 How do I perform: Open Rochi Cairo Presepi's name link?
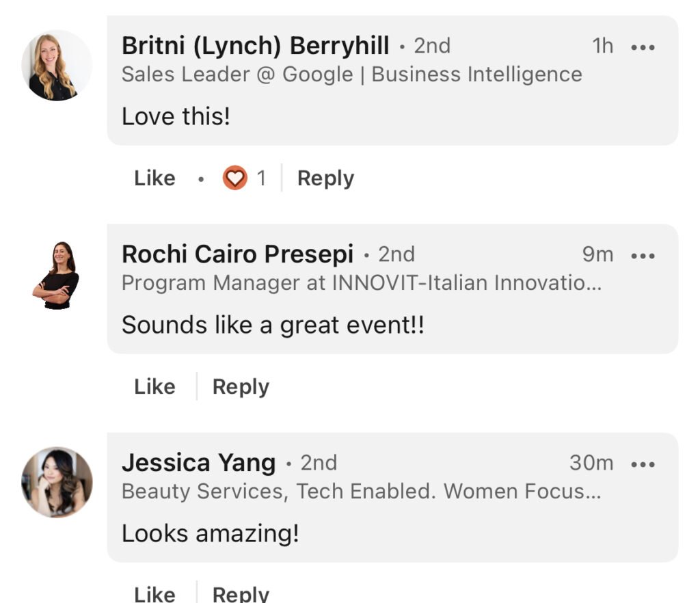(x=237, y=254)
